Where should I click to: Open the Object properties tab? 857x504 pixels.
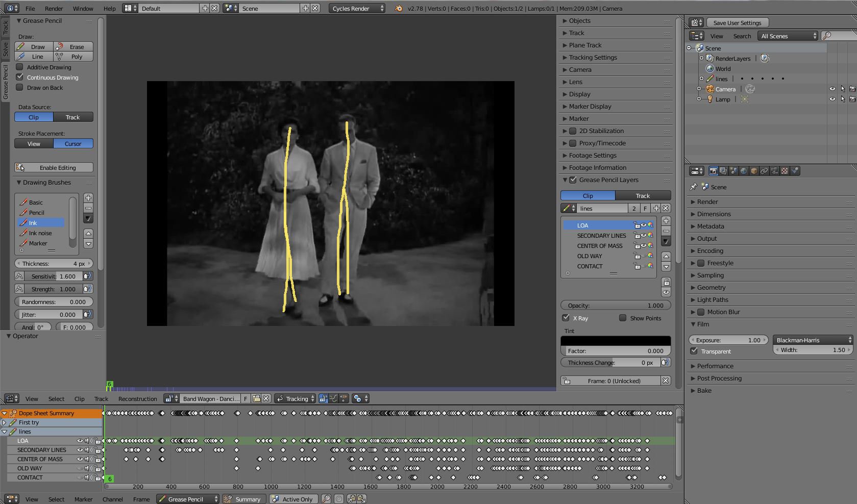pyautogui.click(x=754, y=171)
